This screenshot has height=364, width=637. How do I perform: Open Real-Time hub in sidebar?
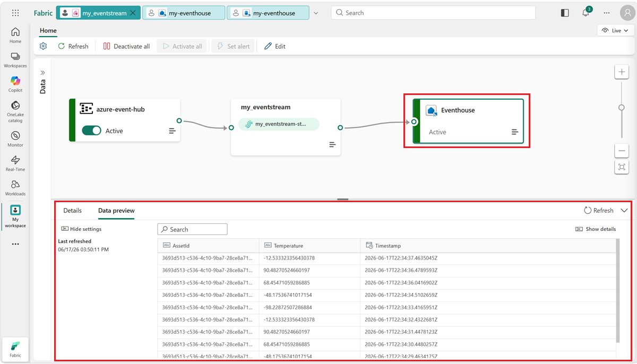pos(15,163)
